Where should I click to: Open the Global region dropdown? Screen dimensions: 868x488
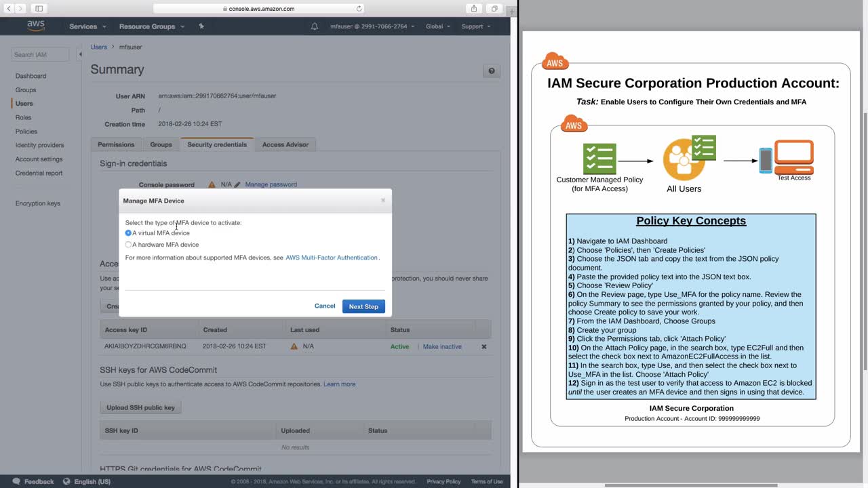438,26
